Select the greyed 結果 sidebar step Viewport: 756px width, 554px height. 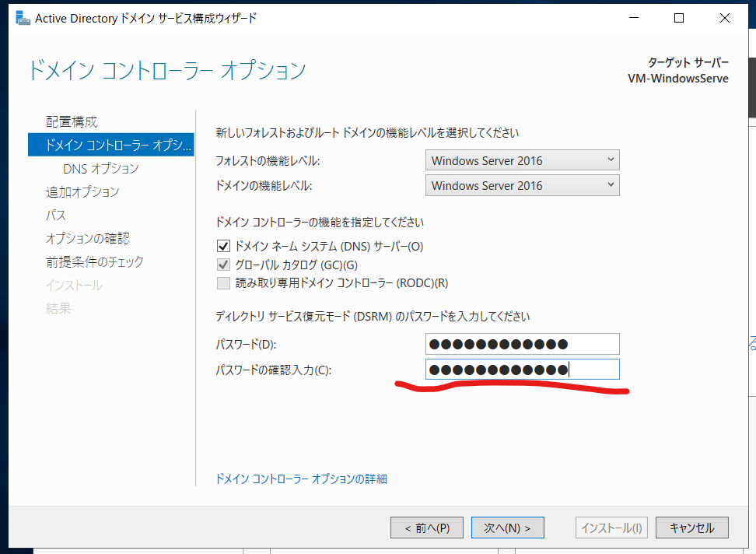click(x=58, y=308)
